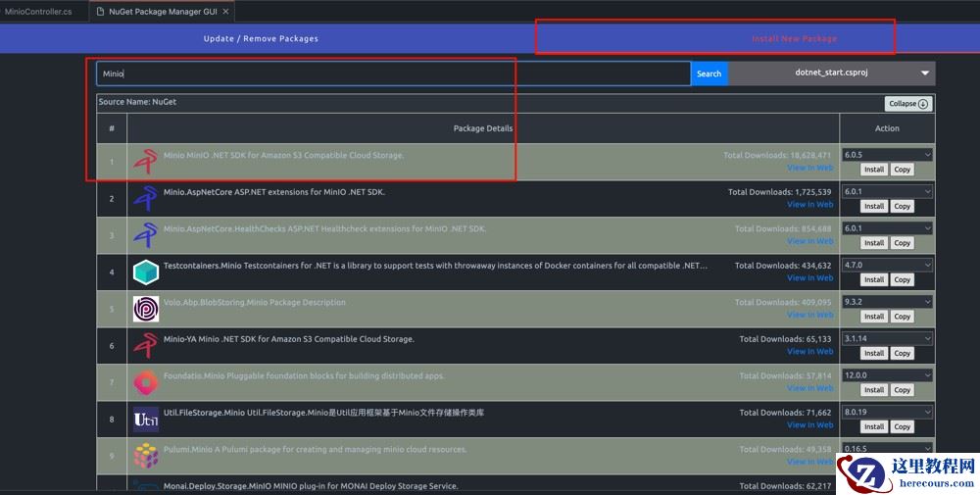Install the Minio-YA package
The height and width of the screenshot is (495, 980).
[x=874, y=354]
